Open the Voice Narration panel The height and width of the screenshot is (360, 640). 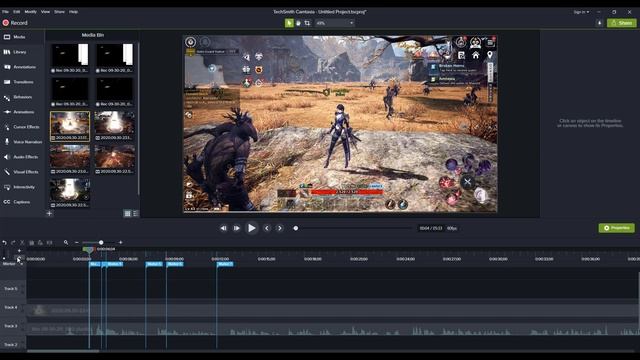pyautogui.click(x=22, y=142)
